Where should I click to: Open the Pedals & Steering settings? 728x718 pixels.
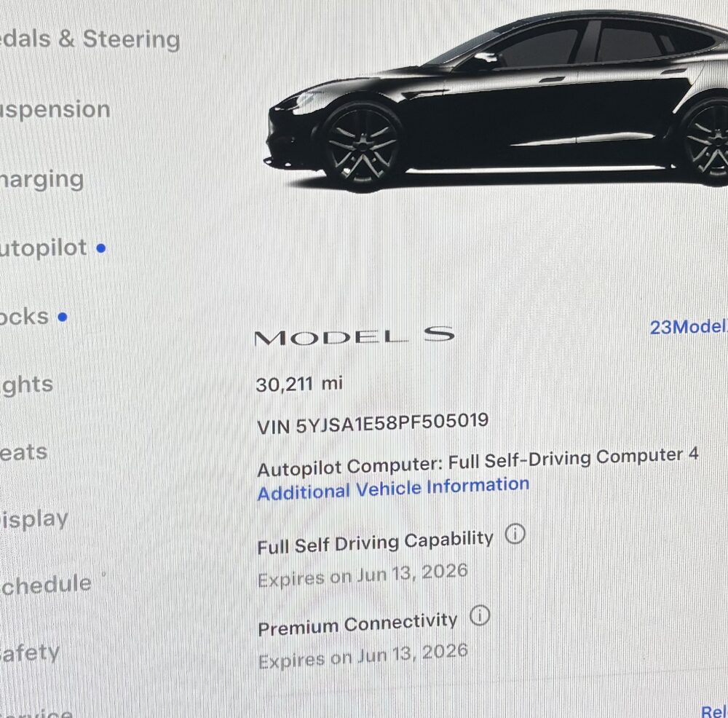point(90,39)
